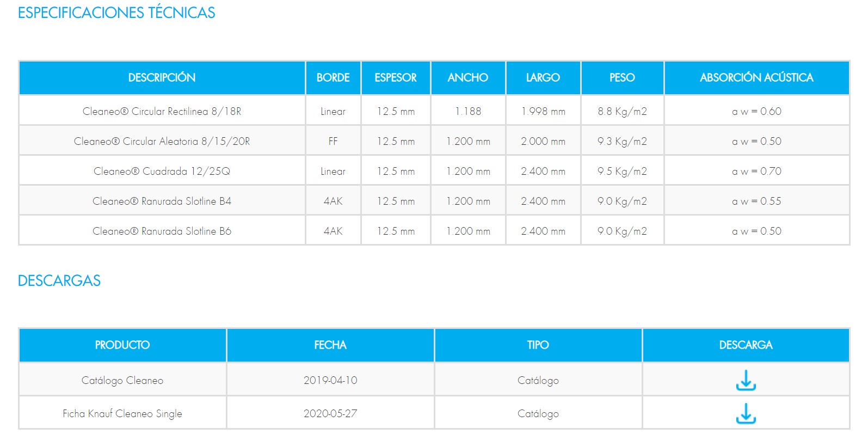Click the α w = 0.60 absorption value
The width and height of the screenshot is (868, 446).
756,111
